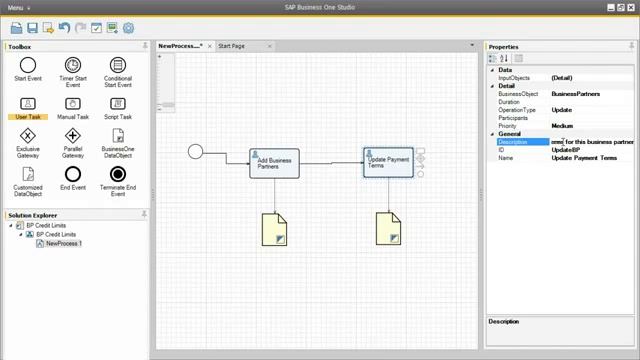Open the settings gear in toolbar
The width and height of the screenshot is (640, 360).
click(x=129, y=28)
